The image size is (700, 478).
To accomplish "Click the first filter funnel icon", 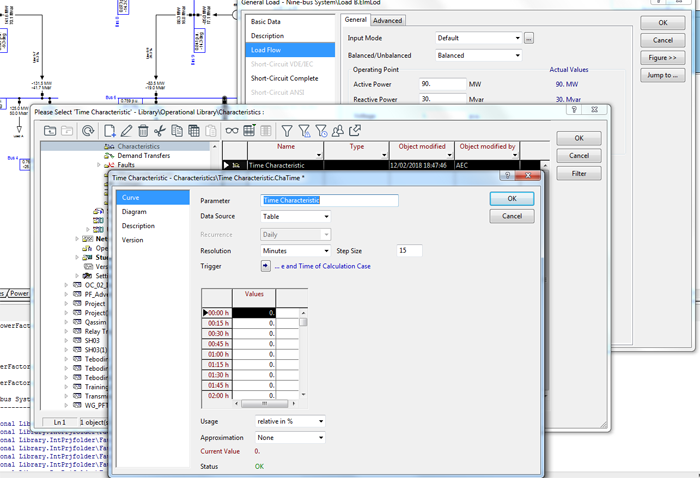I will point(286,131).
